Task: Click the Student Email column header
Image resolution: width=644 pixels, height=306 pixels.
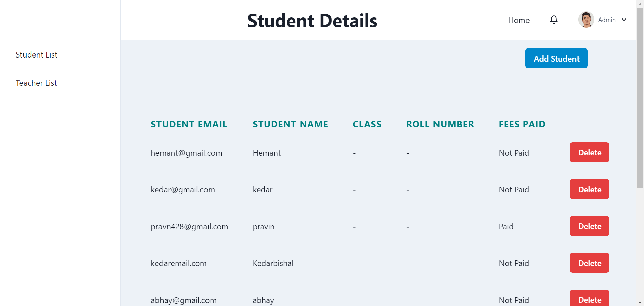Action: pyautogui.click(x=189, y=124)
